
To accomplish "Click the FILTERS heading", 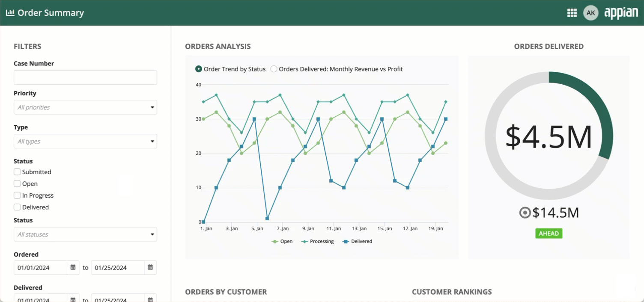I will (x=27, y=47).
